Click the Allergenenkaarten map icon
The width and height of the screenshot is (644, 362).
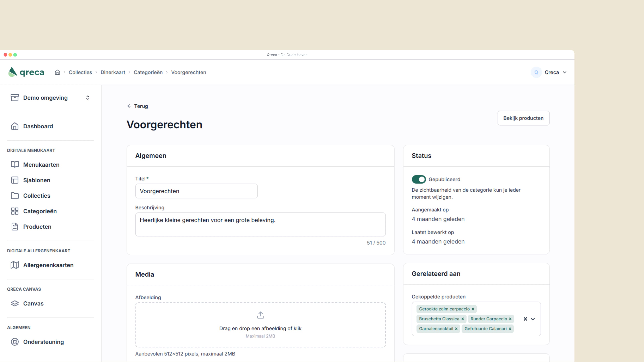tap(15, 265)
